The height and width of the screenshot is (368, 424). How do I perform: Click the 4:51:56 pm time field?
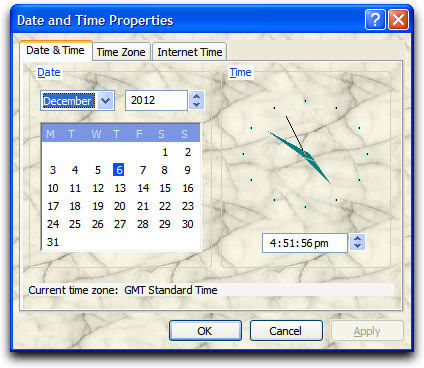[305, 243]
